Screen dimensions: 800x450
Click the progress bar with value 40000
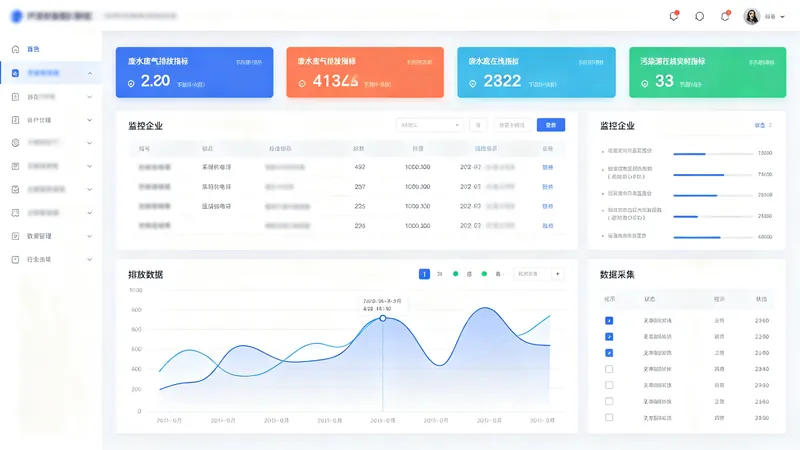click(x=713, y=237)
